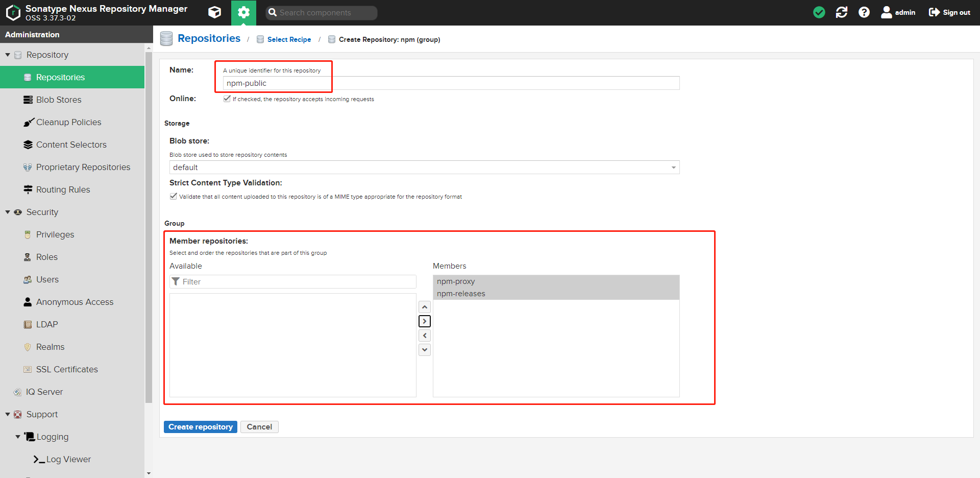The width and height of the screenshot is (980, 478).
Task: Open Content Selectors in the sidebar
Action: 72,145
